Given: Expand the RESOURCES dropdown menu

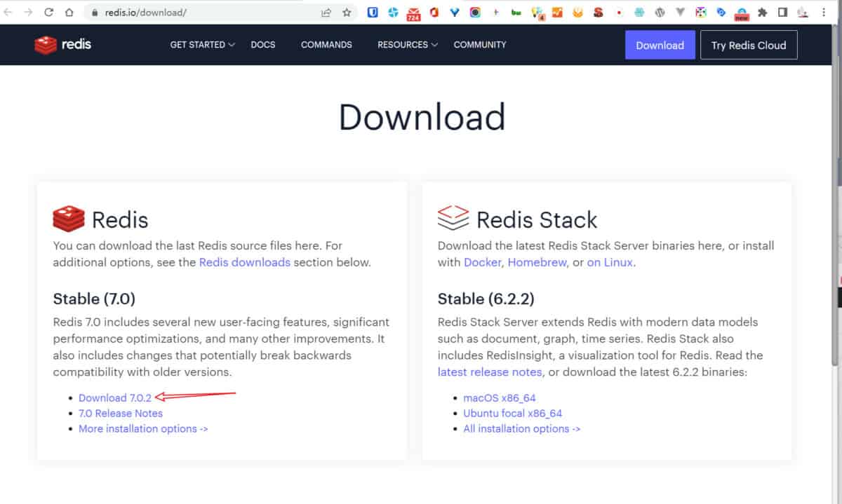Looking at the screenshot, I should point(407,45).
